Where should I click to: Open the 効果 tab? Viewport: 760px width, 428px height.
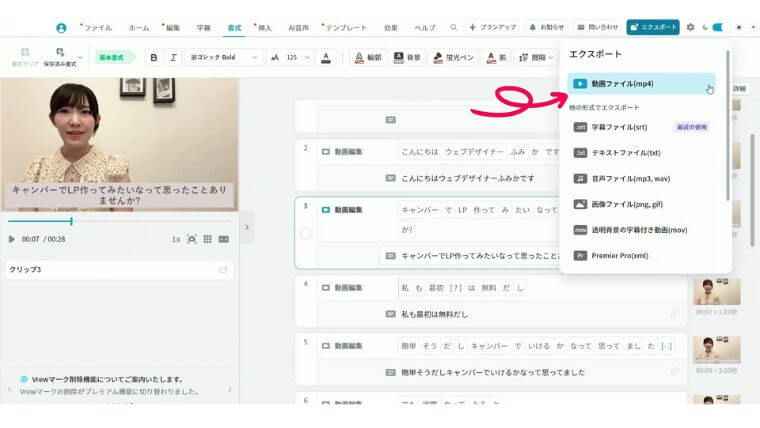pyautogui.click(x=391, y=28)
